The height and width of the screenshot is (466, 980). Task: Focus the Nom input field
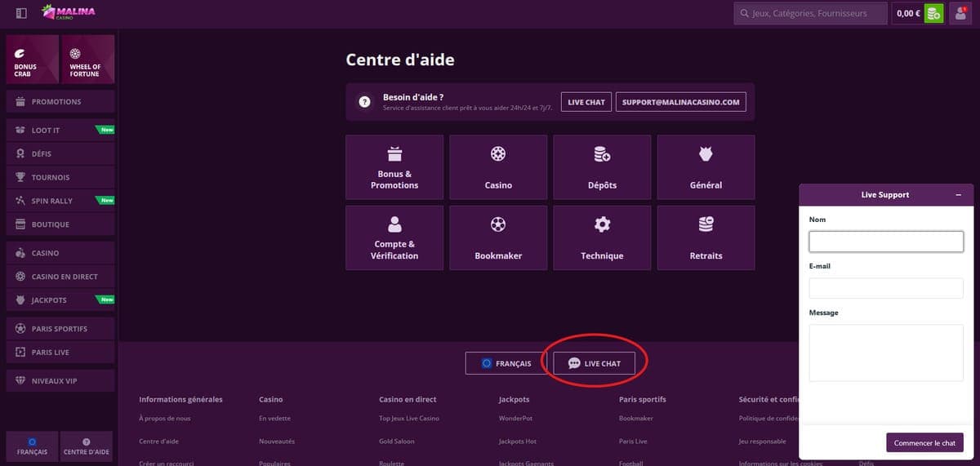click(886, 242)
